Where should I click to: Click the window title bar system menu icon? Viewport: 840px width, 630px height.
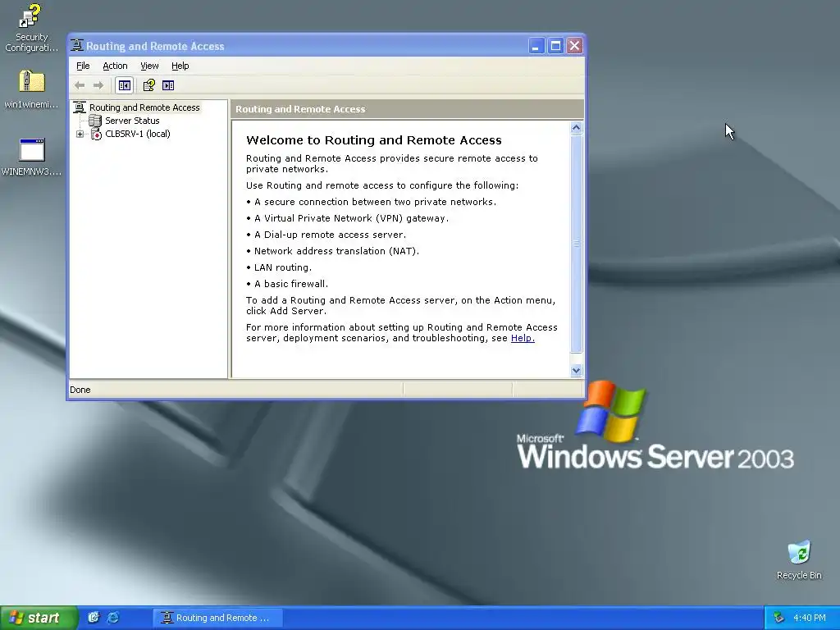click(77, 46)
